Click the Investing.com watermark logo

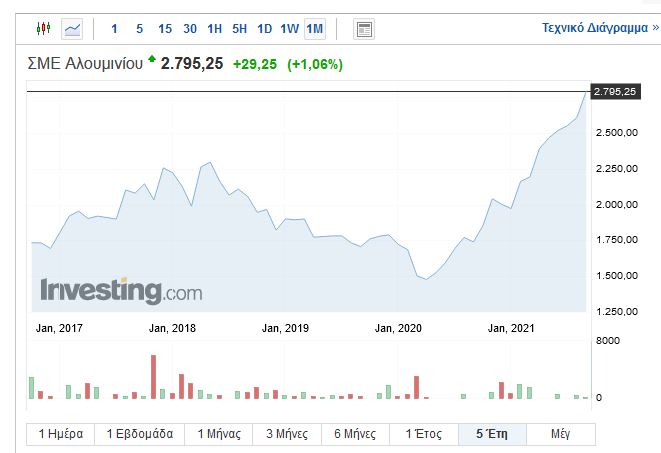(121, 291)
